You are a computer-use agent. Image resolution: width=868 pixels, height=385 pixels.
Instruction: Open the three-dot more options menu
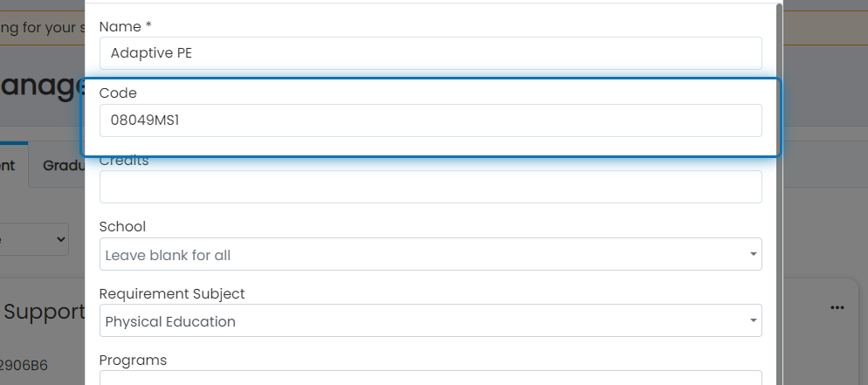837,307
